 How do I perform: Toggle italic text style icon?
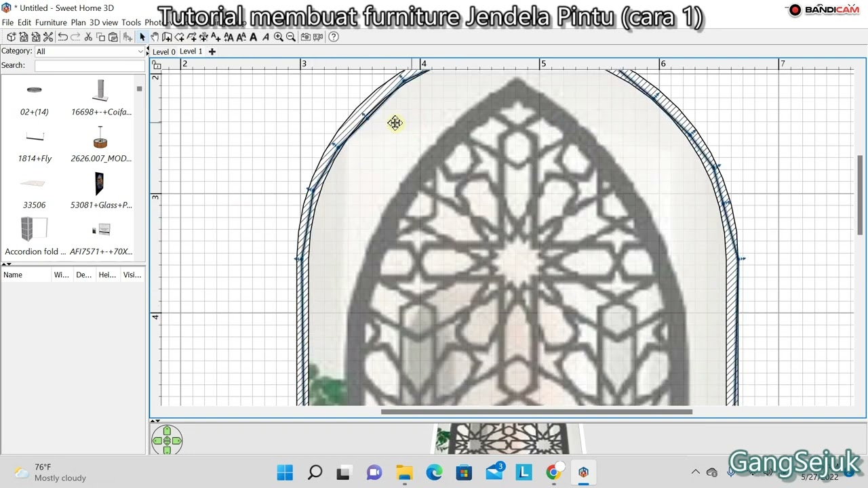pyautogui.click(x=266, y=37)
